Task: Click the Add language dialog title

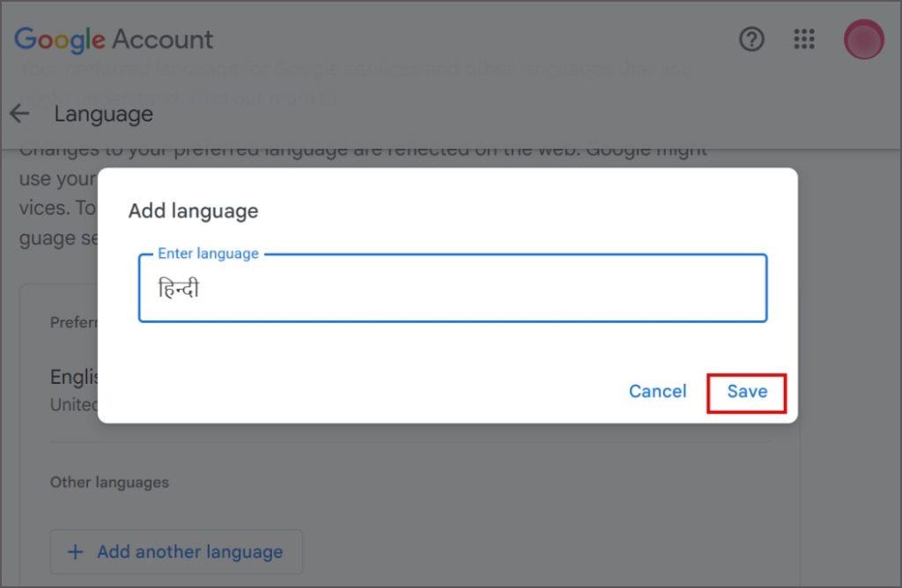Action: (x=193, y=211)
